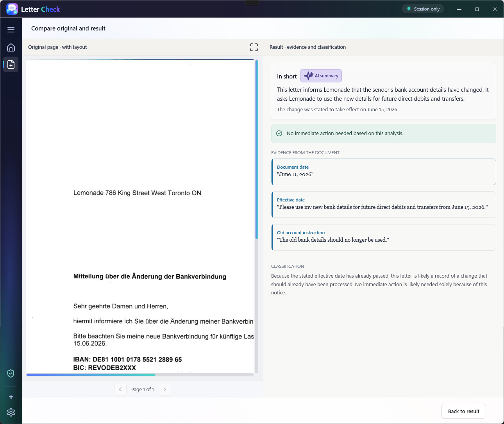The height and width of the screenshot is (424, 504).
Task: Click the 'Result · evidence and classification' label
Action: pos(307,47)
